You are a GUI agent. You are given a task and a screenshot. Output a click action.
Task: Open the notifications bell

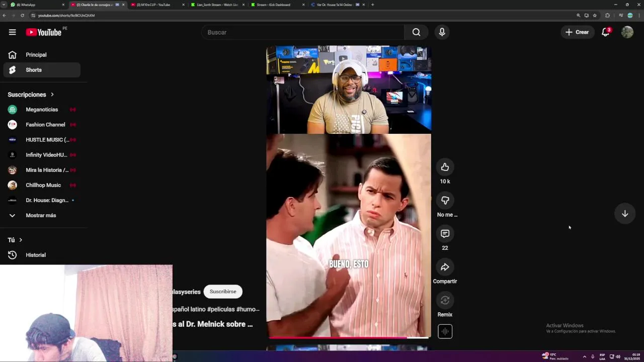point(606,32)
